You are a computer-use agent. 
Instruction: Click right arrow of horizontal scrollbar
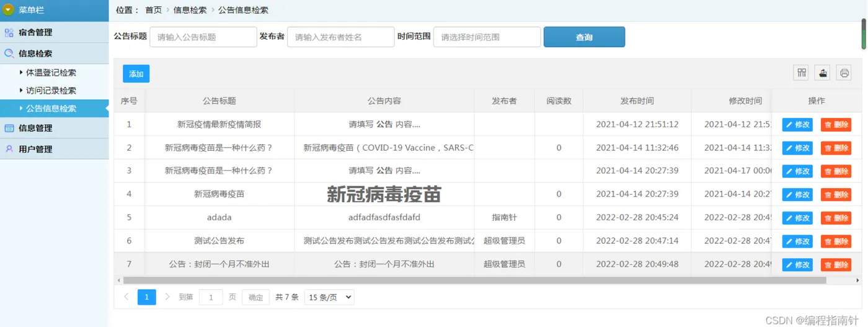coord(858,280)
